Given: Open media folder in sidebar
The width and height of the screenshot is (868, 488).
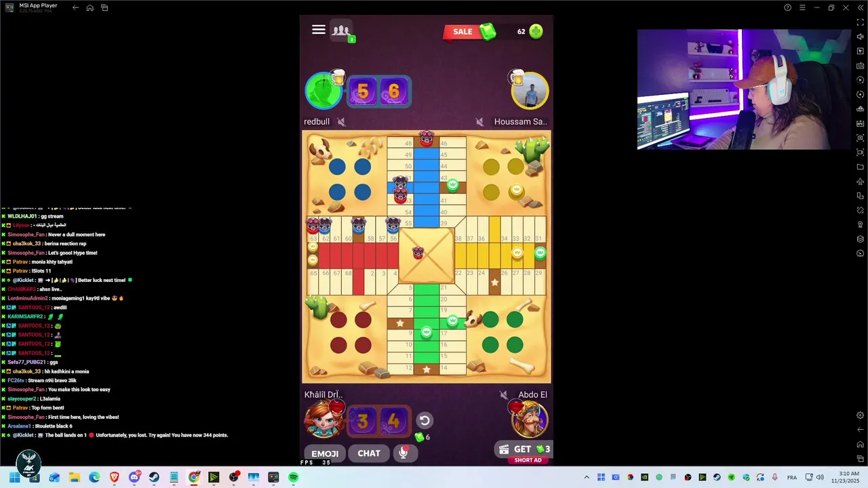Looking at the screenshot, I should (860, 167).
